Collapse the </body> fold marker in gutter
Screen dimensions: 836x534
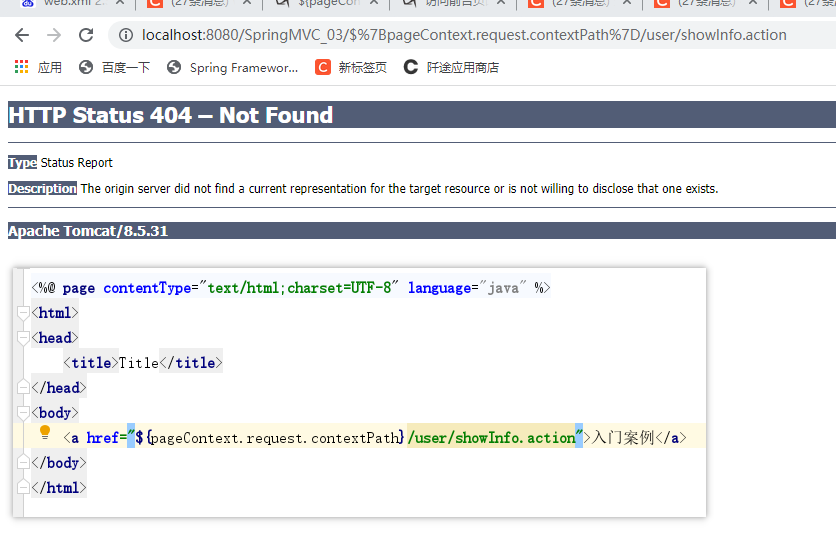[23, 462]
